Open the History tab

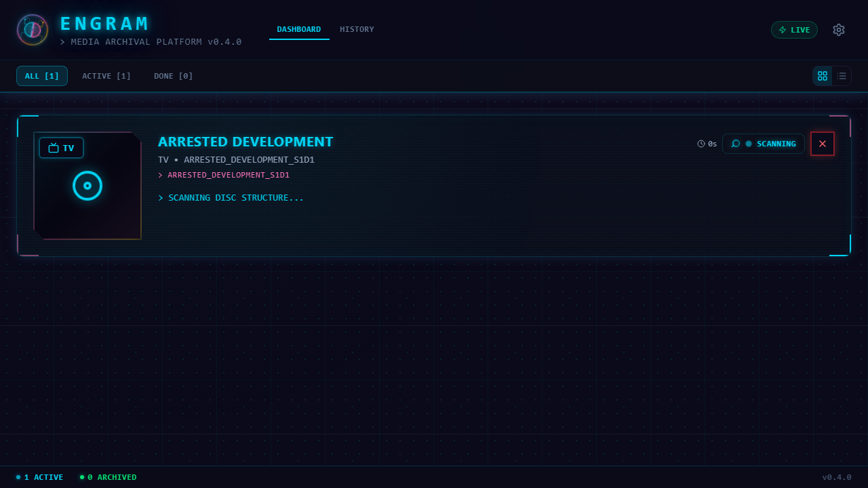point(357,29)
